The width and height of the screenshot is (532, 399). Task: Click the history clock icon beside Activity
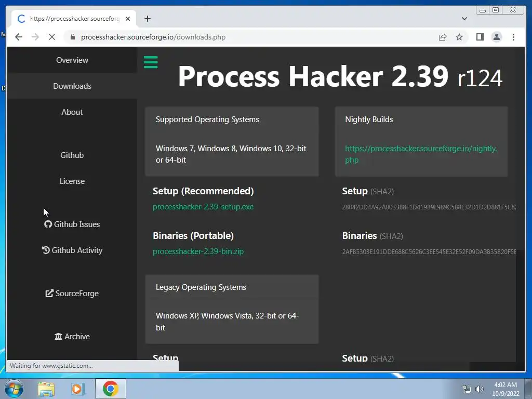(46, 250)
